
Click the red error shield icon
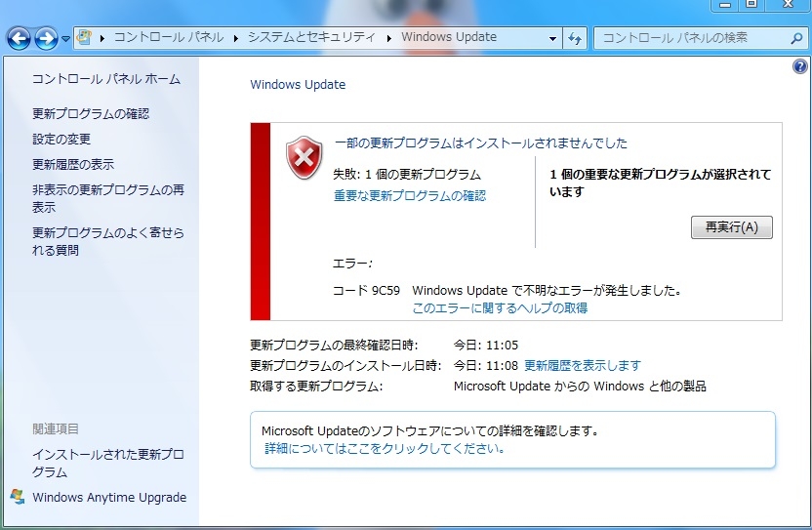point(304,157)
